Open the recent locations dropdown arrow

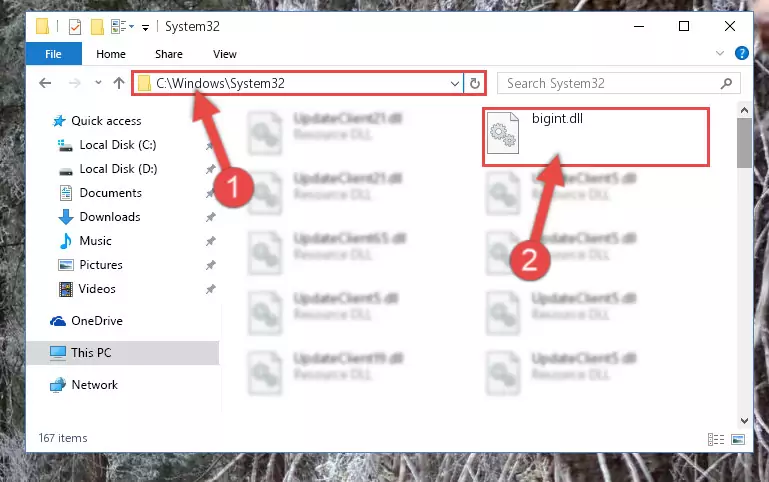point(98,83)
